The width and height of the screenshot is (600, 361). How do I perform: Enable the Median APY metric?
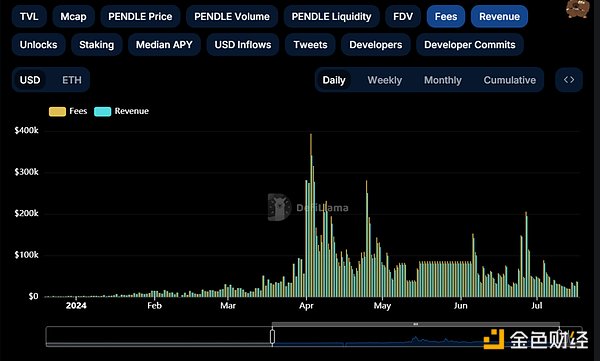point(164,45)
